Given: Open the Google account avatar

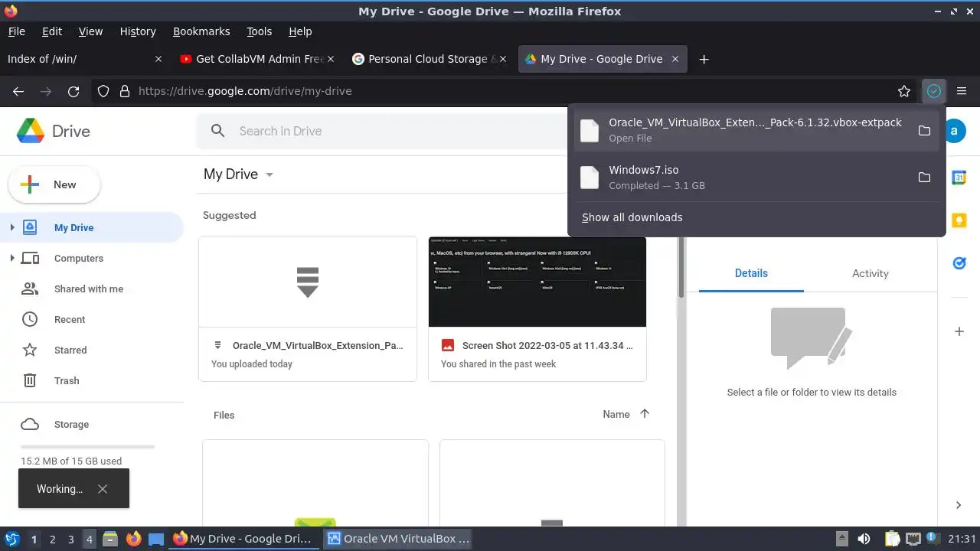Looking at the screenshot, I should pos(953,131).
